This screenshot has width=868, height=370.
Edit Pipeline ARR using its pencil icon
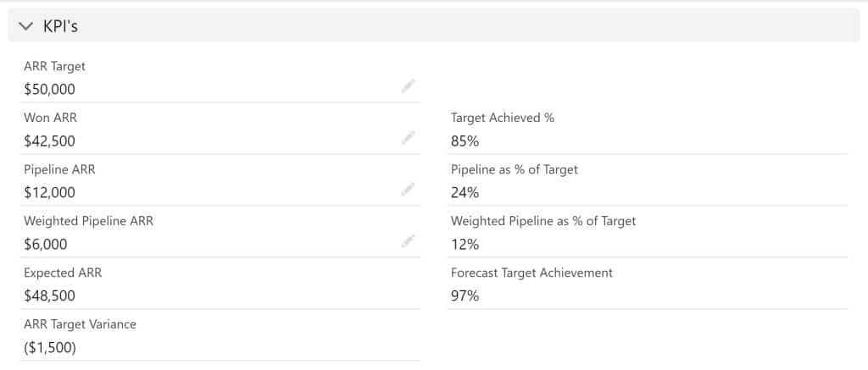(409, 189)
